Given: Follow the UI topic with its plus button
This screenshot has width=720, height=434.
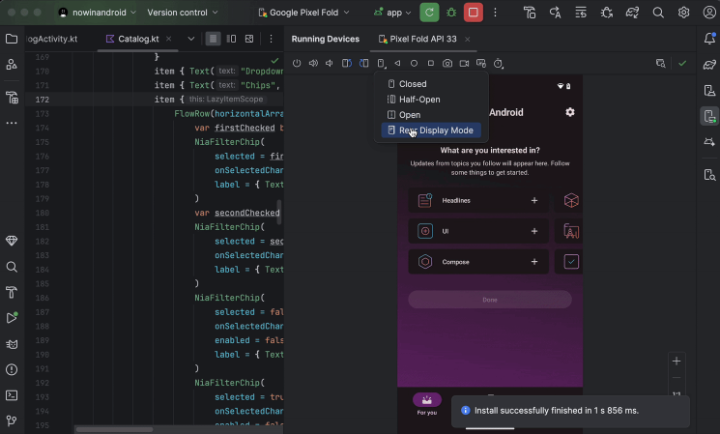Looking at the screenshot, I should [534, 231].
